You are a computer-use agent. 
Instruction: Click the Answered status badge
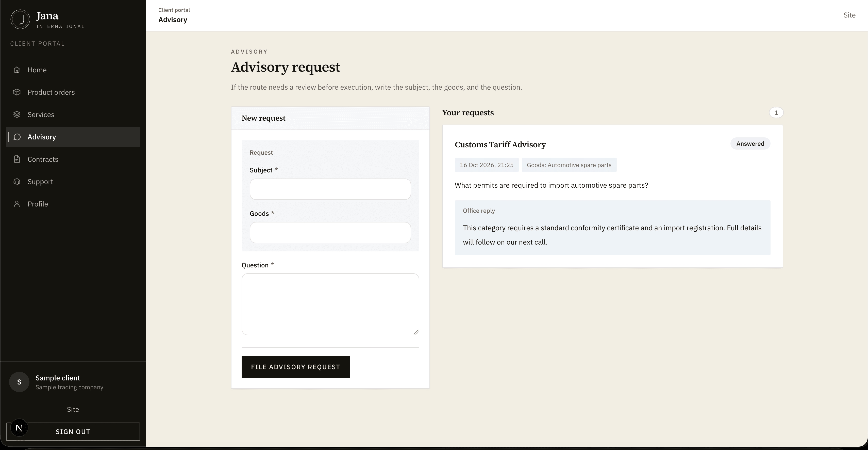coord(750,143)
